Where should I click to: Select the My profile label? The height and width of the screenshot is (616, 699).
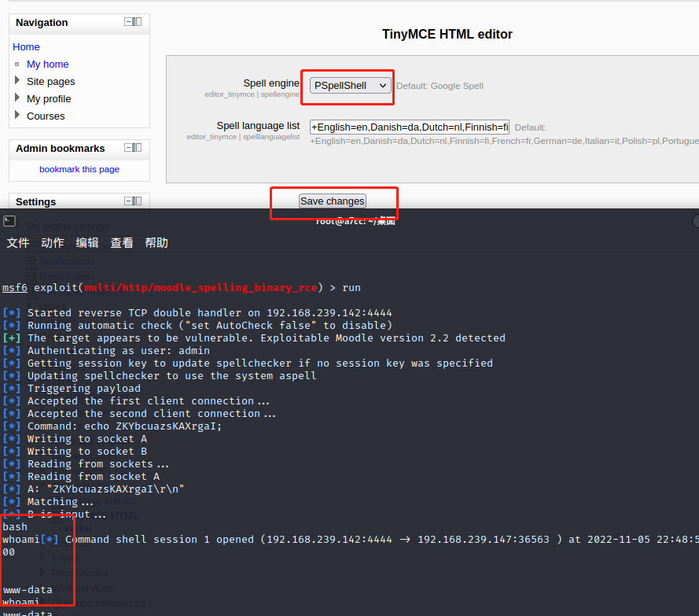[x=49, y=99]
